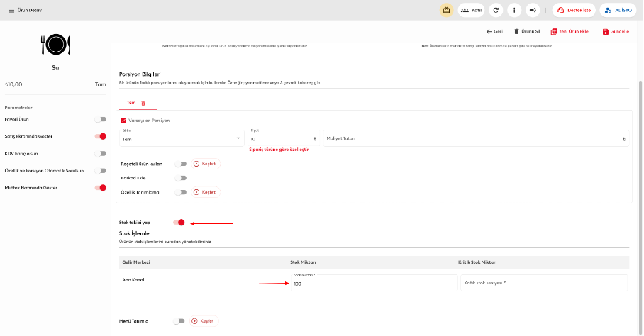Image resolution: width=644 pixels, height=336 pixels.
Task: Open the ADİSYO user account menu
Action: [618, 10]
